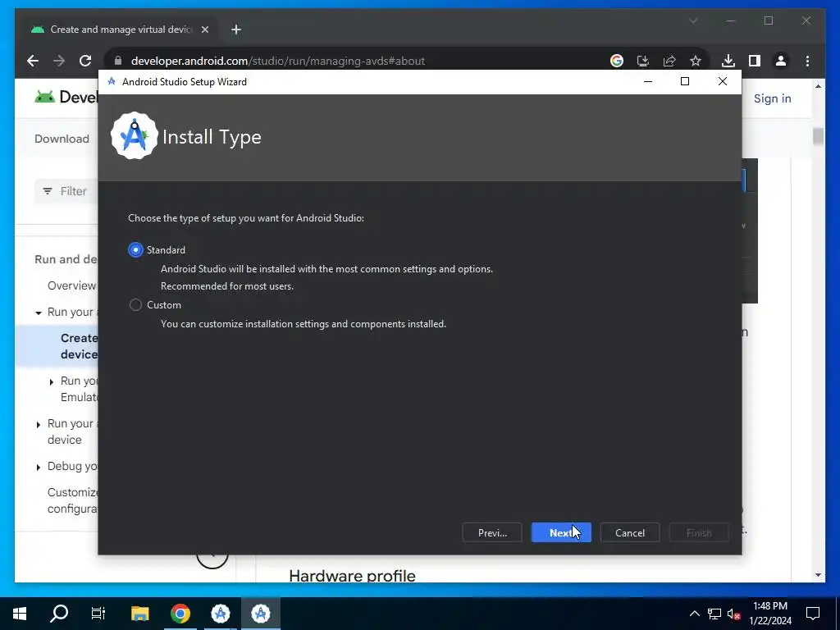This screenshot has height=630, width=840.
Task: Select the Custom install type radio button
Action: pos(135,305)
